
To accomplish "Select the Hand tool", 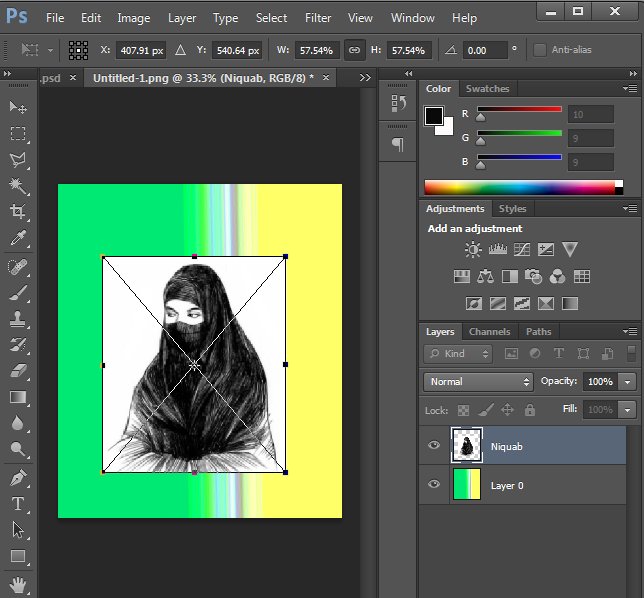I will tap(18, 583).
